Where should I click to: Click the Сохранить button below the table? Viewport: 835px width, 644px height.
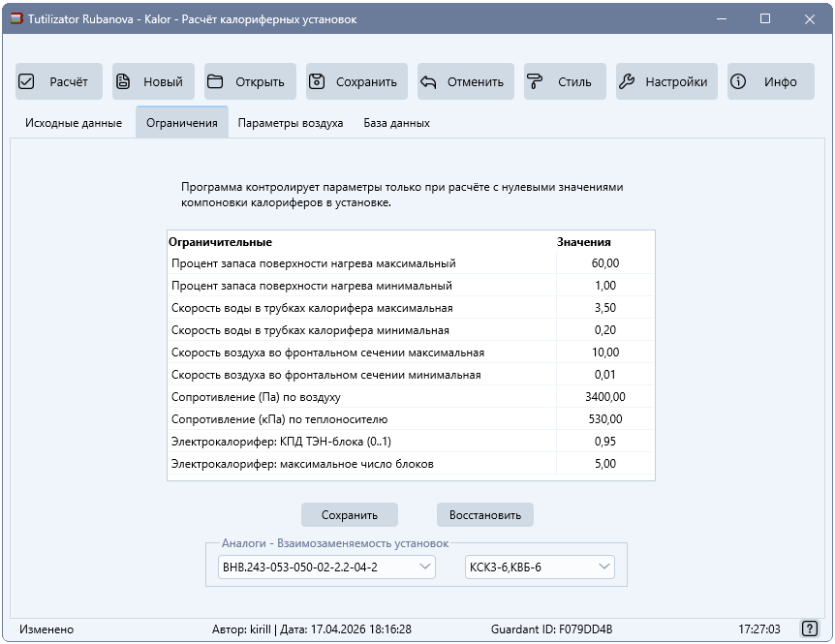[x=350, y=514]
